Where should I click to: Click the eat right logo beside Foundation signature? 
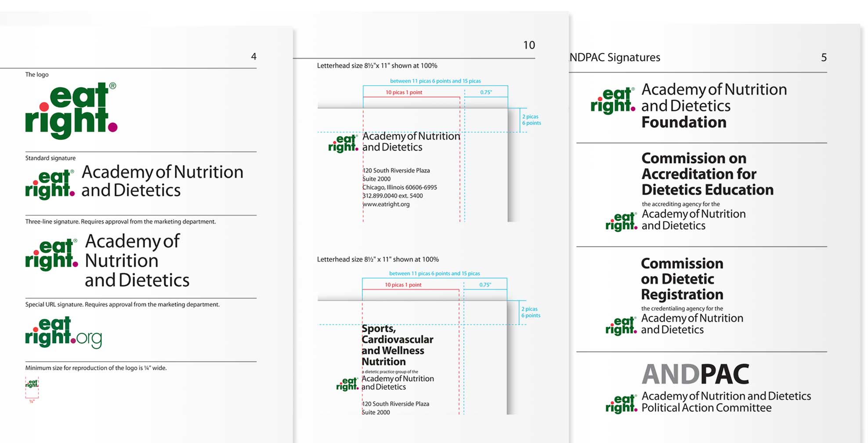tap(613, 101)
